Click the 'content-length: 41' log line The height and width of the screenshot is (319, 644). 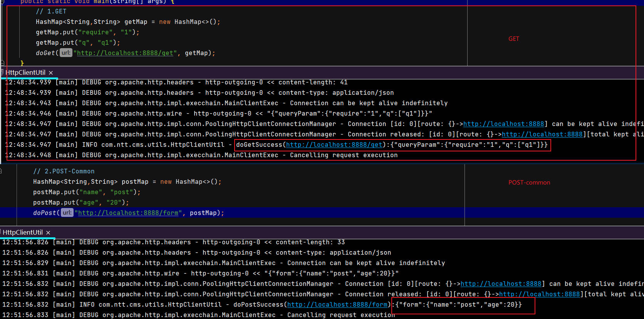(176, 82)
